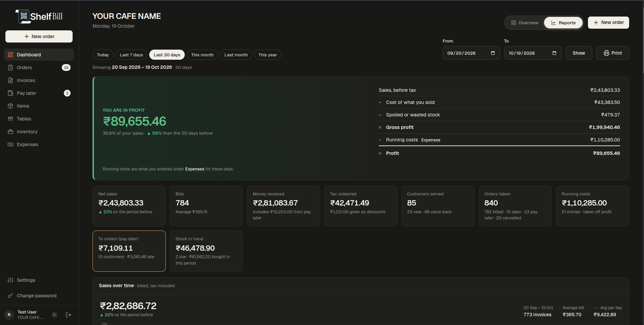Click the Items box icon
The width and height of the screenshot is (644, 325).
pos(10,106)
